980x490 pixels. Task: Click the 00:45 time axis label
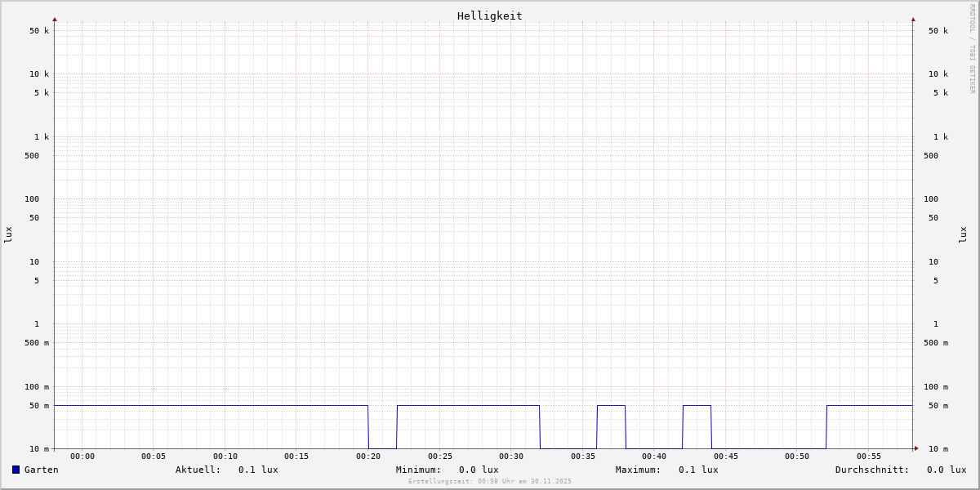(726, 457)
